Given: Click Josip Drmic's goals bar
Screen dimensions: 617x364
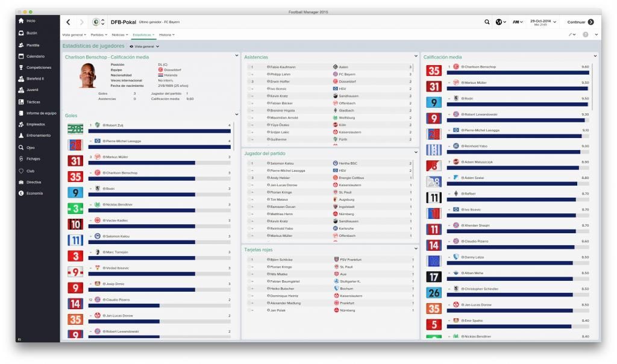Looking at the screenshot, I should click(159, 290).
